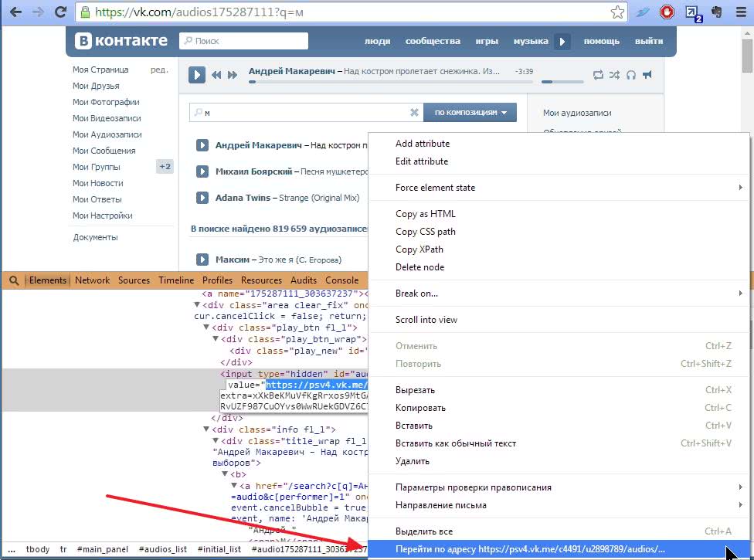
Task: Select Copy XPath menu item
Action: tap(559, 249)
